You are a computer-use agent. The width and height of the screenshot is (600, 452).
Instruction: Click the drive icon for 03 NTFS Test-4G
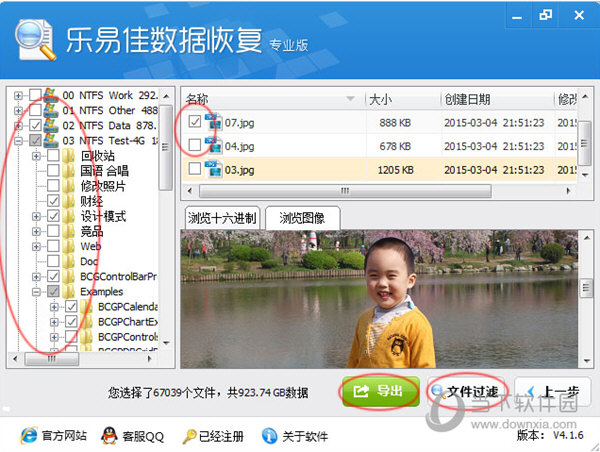51,140
